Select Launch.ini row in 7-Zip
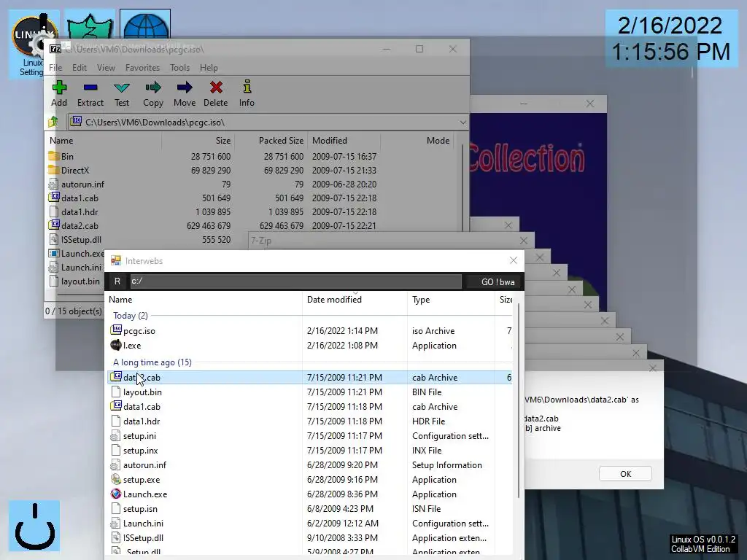The width and height of the screenshot is (747, 560). (76, 267)
